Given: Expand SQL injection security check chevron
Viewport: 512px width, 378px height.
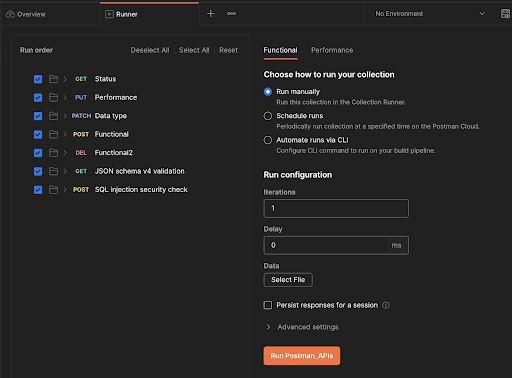Looking at the screenshot, I should tap(65, 190).
